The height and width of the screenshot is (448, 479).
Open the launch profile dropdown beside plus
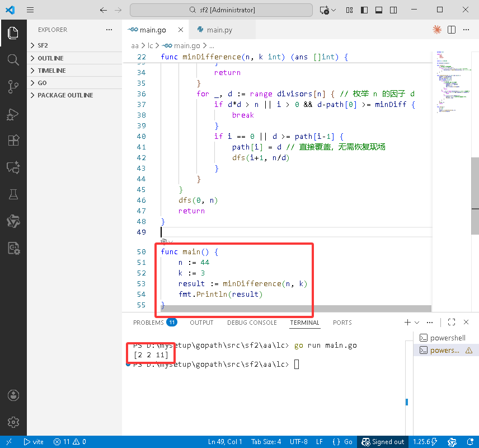[417, 323]
